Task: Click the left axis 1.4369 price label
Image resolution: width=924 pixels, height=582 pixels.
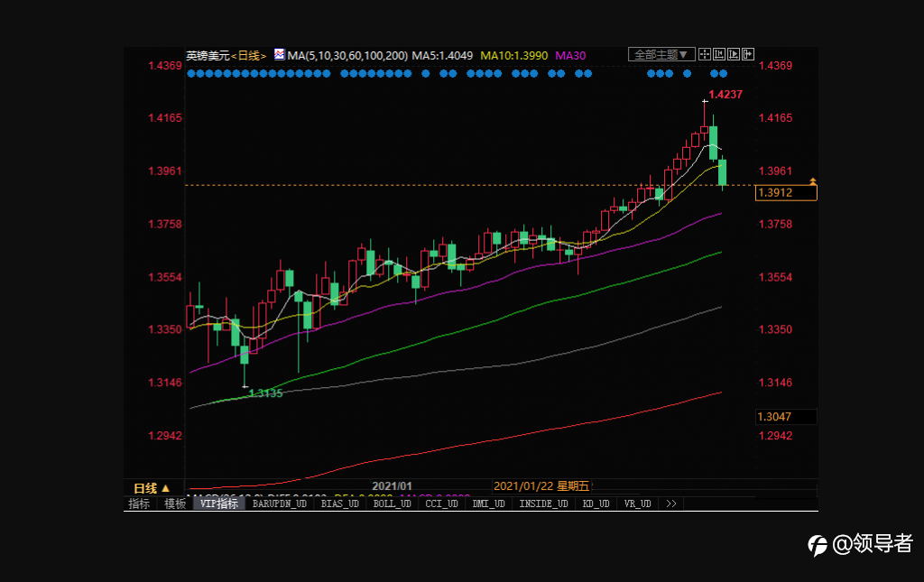Action: pyautogui.click(x=165, y=65)
